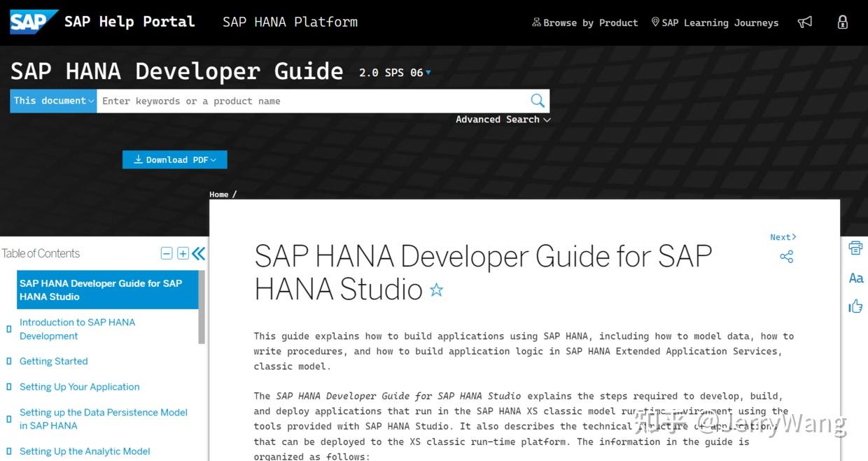Follow the Next page link
Viewport: 868px width, 461px height.
782,236
